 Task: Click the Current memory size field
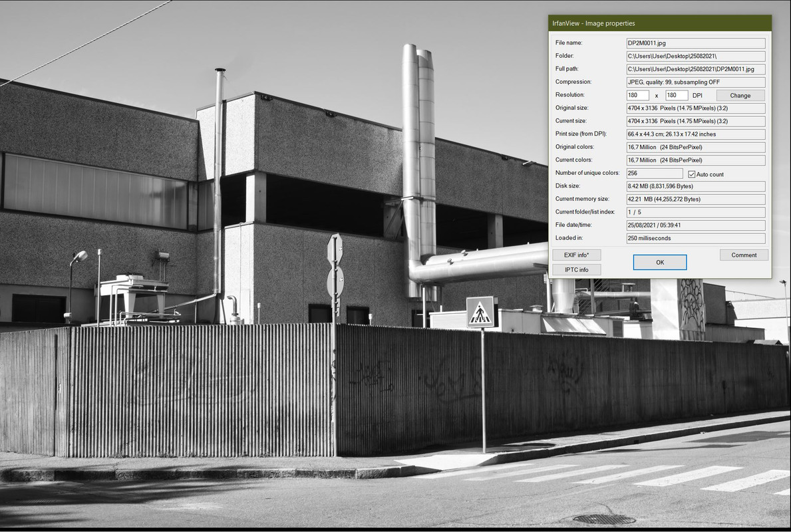click(x=696, y=199)
